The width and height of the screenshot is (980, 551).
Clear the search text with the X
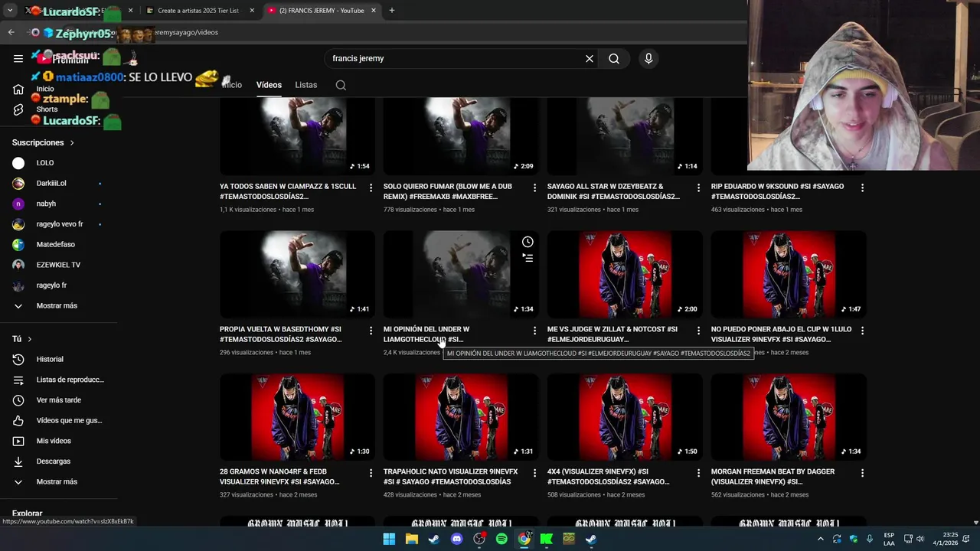tap(590, 58)
